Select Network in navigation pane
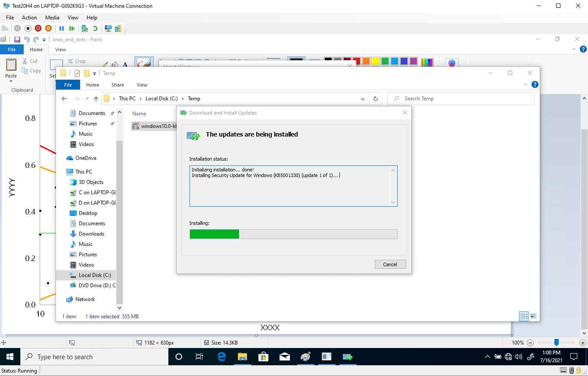 pyautogui.click(x=85, y=299)
